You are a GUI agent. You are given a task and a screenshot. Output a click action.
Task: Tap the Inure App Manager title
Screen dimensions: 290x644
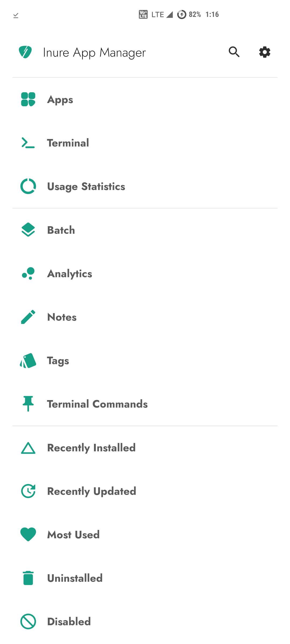94,53
